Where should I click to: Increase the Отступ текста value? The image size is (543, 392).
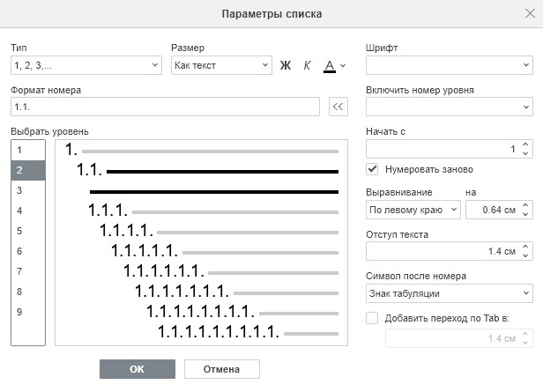point(525,247)
